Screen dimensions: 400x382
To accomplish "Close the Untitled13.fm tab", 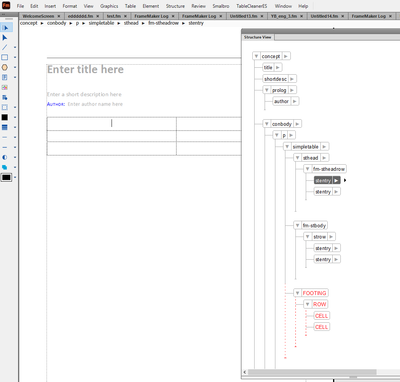I will 262,16.
